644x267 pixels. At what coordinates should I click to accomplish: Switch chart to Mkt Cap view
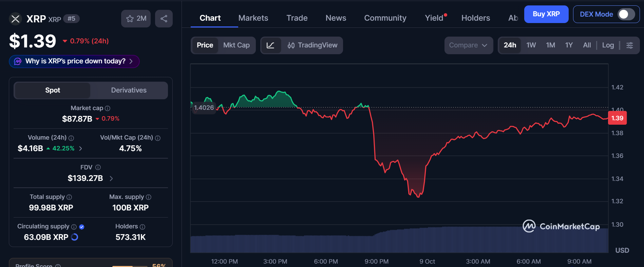click(236, 45)
